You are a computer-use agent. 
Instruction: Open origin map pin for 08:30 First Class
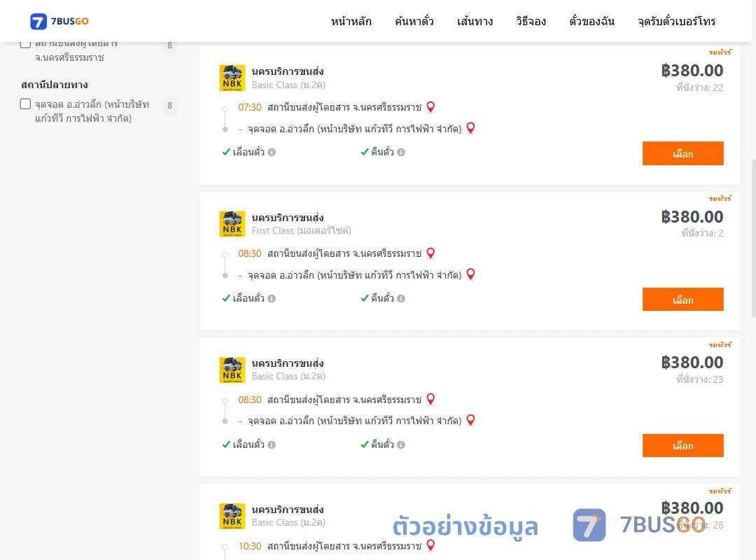430,253
